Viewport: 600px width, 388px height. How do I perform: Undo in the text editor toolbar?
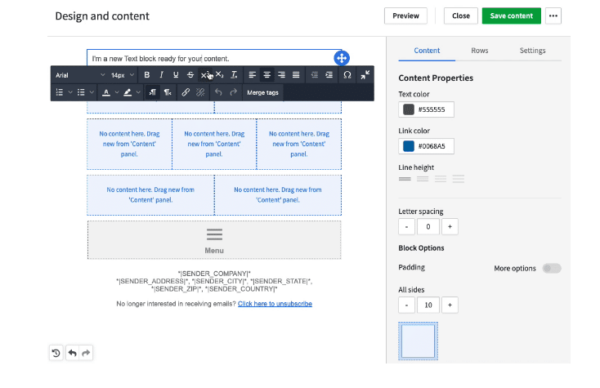click(218, 92)
